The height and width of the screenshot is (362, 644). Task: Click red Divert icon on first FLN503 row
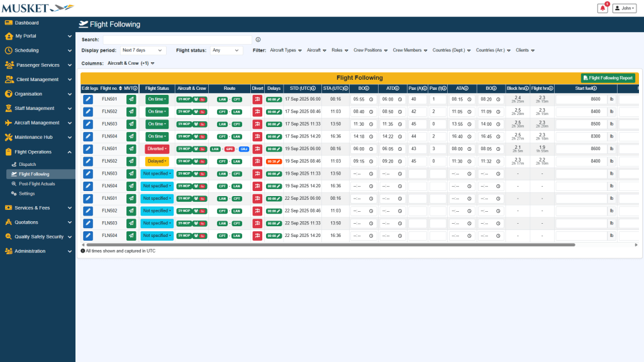(x=257, y=124)
